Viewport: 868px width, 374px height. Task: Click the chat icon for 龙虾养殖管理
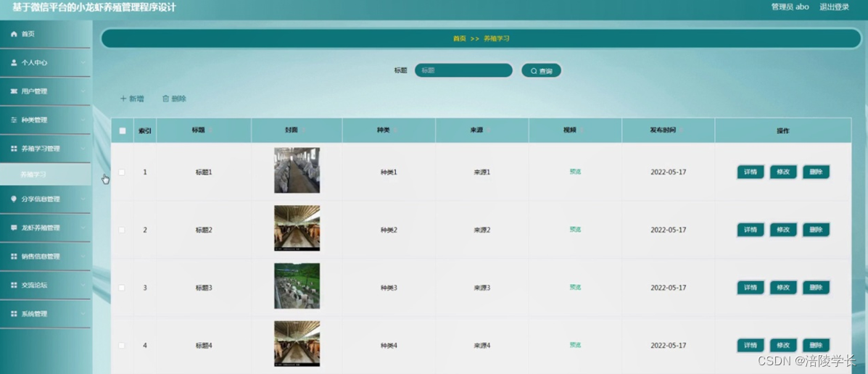pos(15,228)
